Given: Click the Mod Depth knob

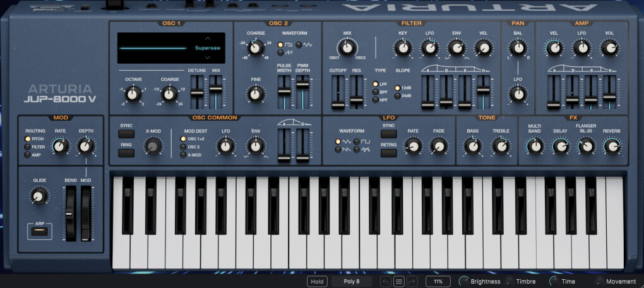Looking at the screenshot, I should click(x=86, y=147).
